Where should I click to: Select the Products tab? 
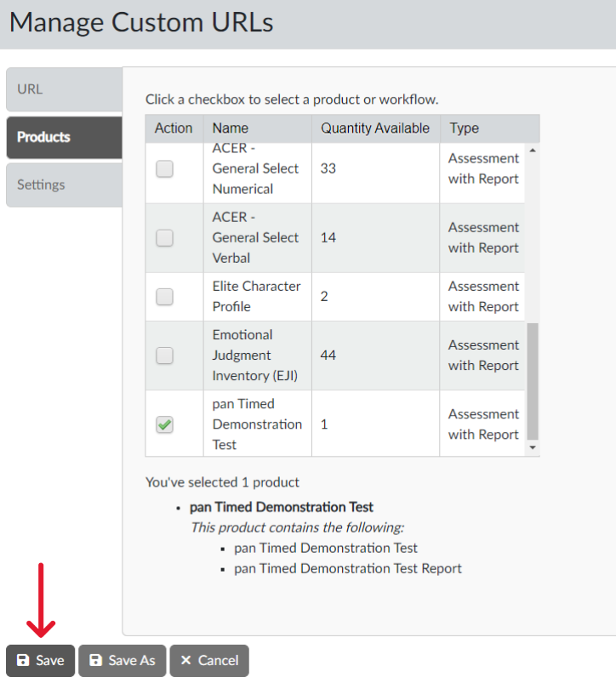point(64,137)
